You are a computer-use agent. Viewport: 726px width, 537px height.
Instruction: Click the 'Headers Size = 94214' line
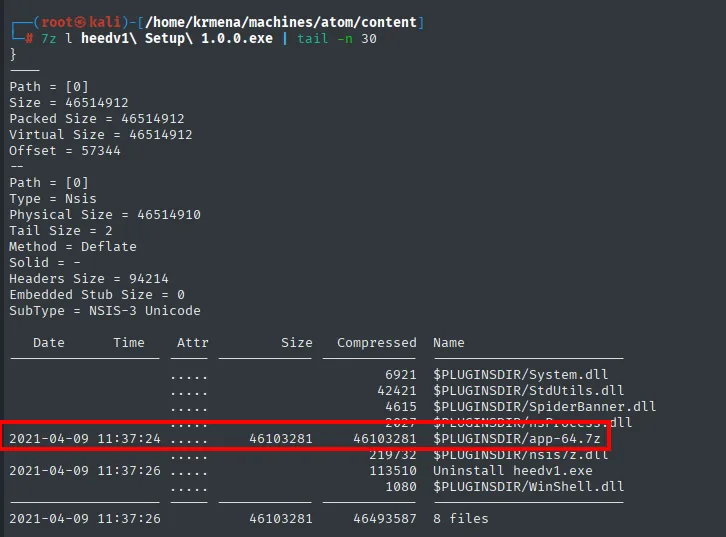point(89,279)
